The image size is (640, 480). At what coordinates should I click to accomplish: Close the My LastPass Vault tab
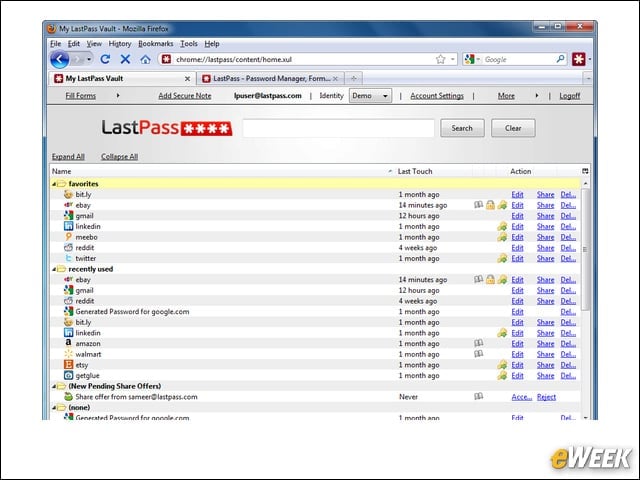(187, 79)
